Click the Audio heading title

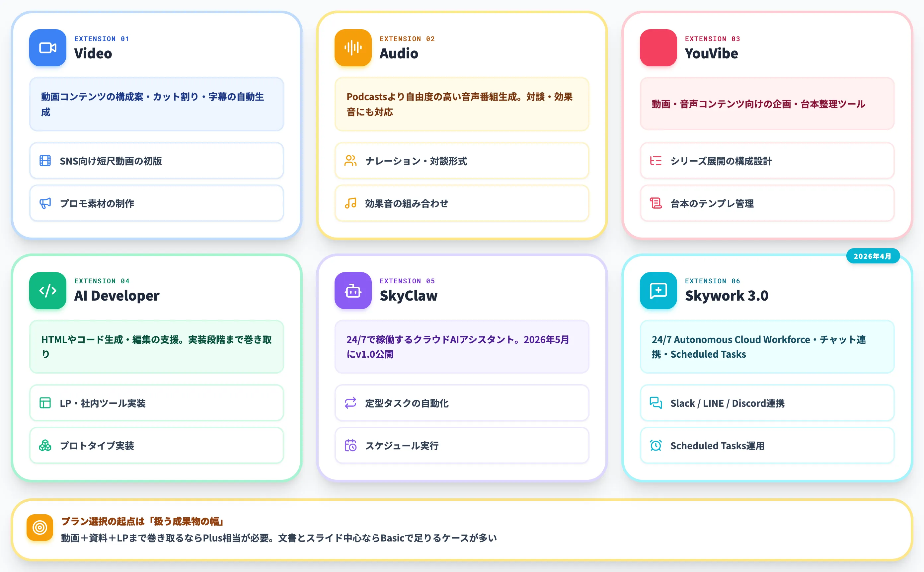(x=399, y=53)
